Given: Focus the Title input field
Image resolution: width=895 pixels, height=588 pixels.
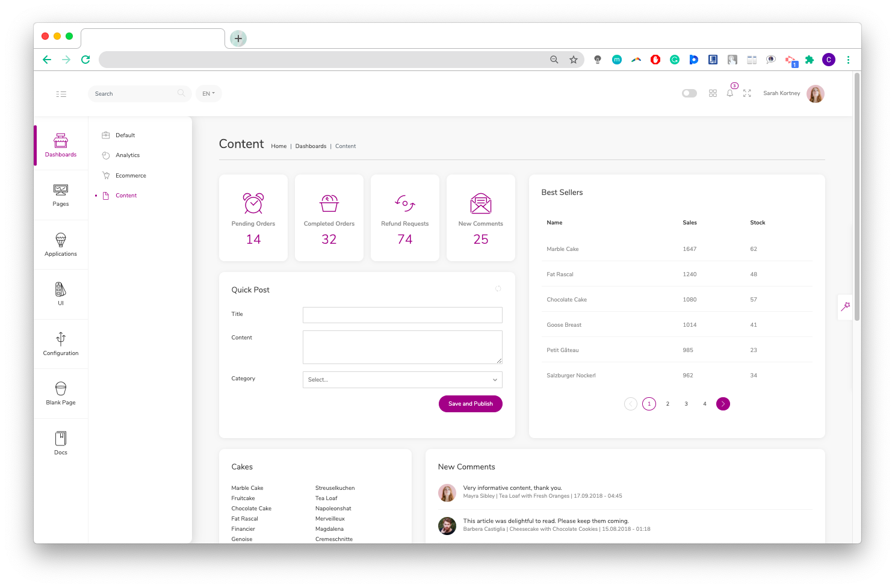Looking at the screenshot, I should click(403, 315).
